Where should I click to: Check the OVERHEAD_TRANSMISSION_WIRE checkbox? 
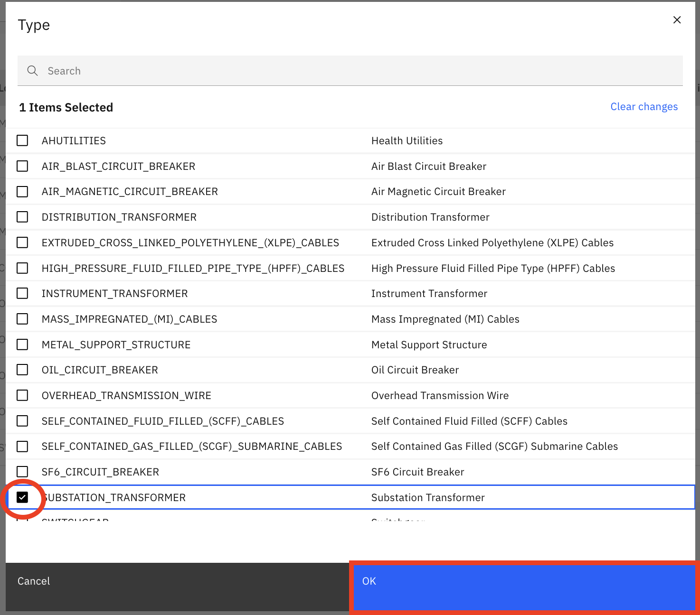[22, 395]
